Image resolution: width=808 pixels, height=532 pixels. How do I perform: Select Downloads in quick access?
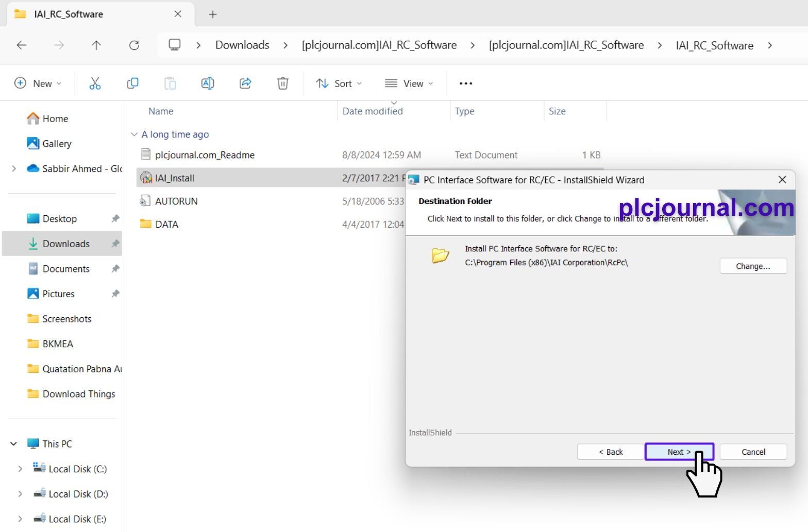click(66, 244)
